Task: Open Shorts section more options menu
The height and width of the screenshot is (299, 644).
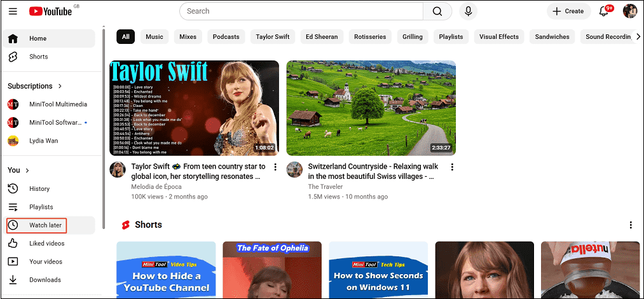Action: pos(631,225)
